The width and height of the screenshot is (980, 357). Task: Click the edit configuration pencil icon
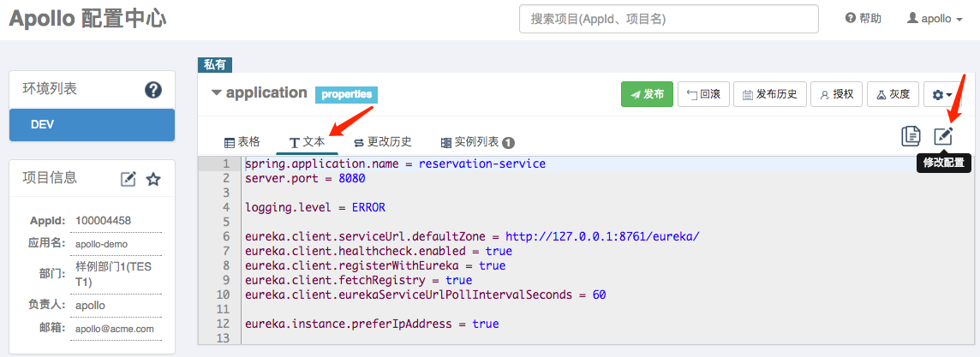pyautogui.click(x=943, y=136)
